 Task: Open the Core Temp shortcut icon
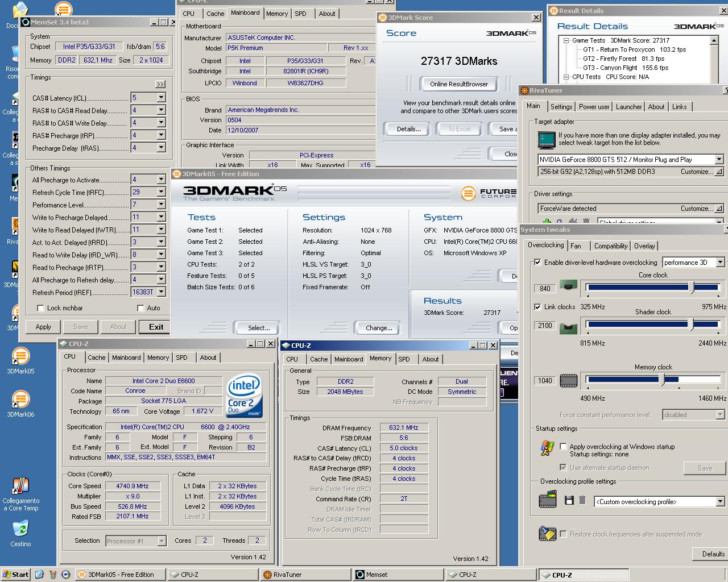pyautogui.click(x=20, y=486)
